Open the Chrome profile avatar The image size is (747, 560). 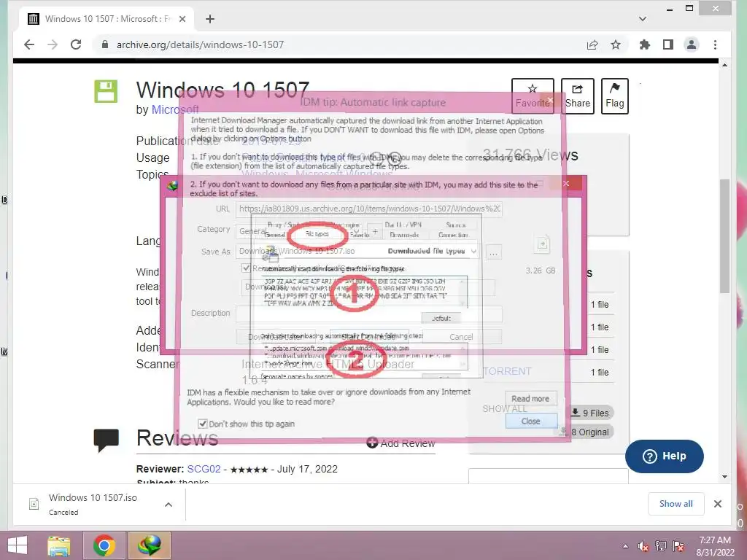coord(692,44)
